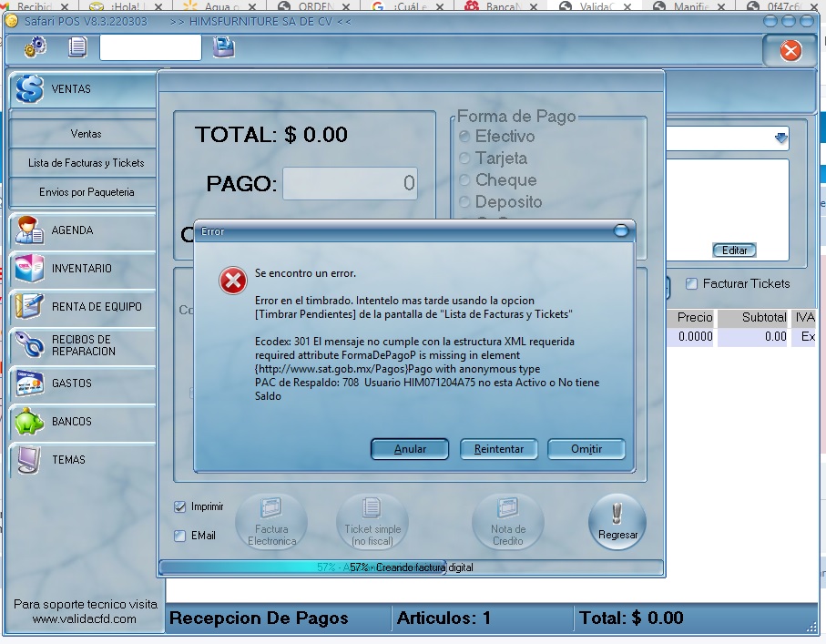
Task: Open RENTA DE EQUIPO icon
Action: point(29,306)
